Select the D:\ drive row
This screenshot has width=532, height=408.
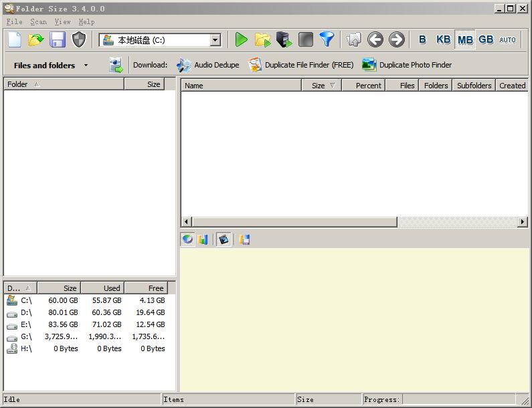[86, 312]
